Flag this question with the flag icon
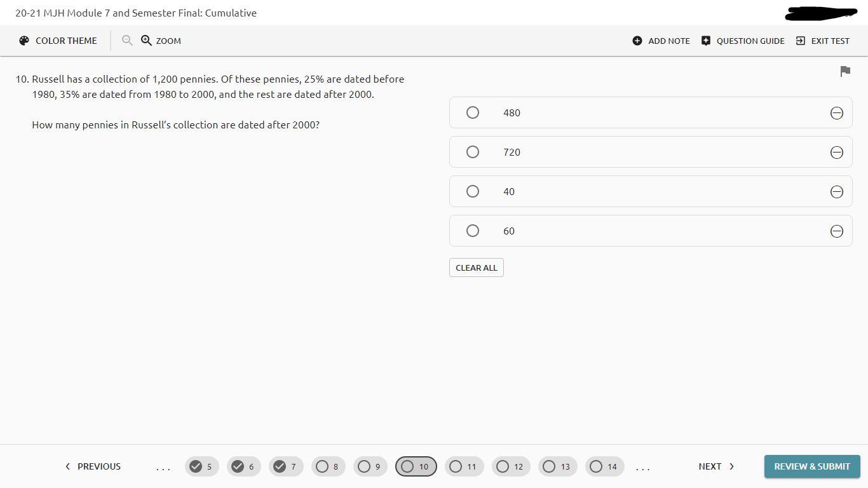This screenshot has height=488, width=868. click(x=845, y=72)
